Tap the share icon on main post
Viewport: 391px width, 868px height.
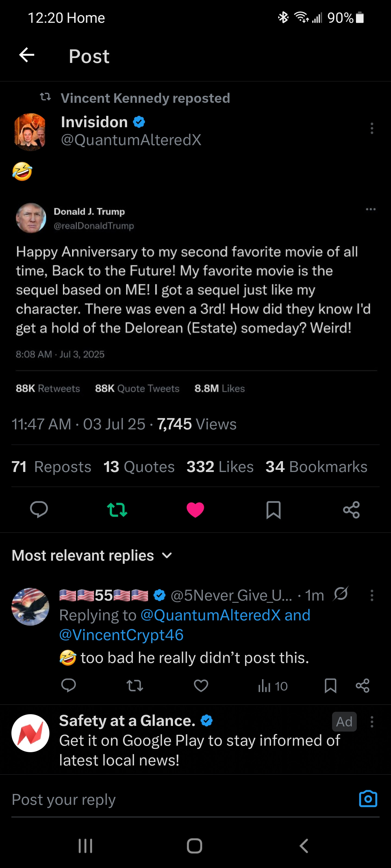tap(351, 509)
